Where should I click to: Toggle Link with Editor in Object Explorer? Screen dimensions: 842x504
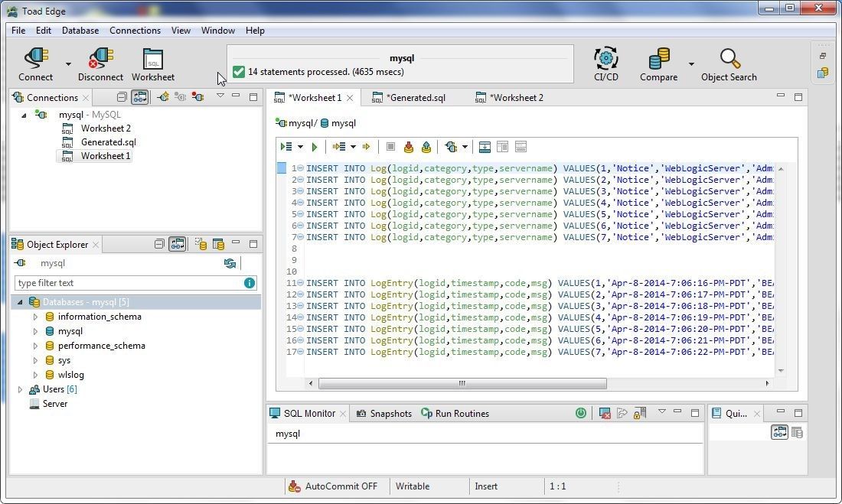tap(178, 244)
